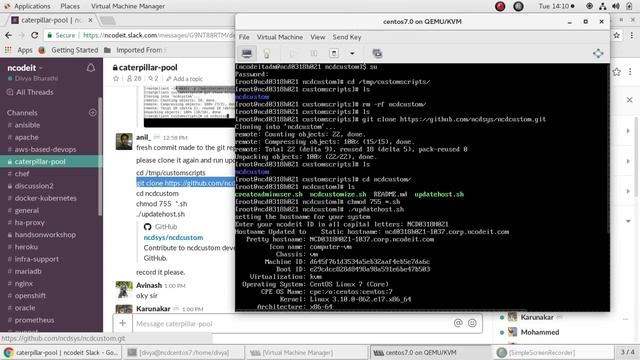Pause the virtual machine
The height and width of the screenshot is (360, 640).
[x=313, y=53]
